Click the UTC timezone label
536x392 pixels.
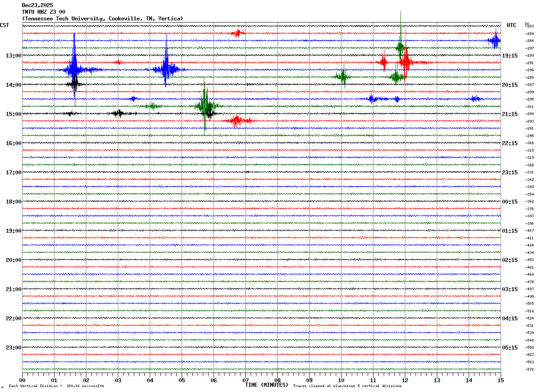(x=512, y=25)
